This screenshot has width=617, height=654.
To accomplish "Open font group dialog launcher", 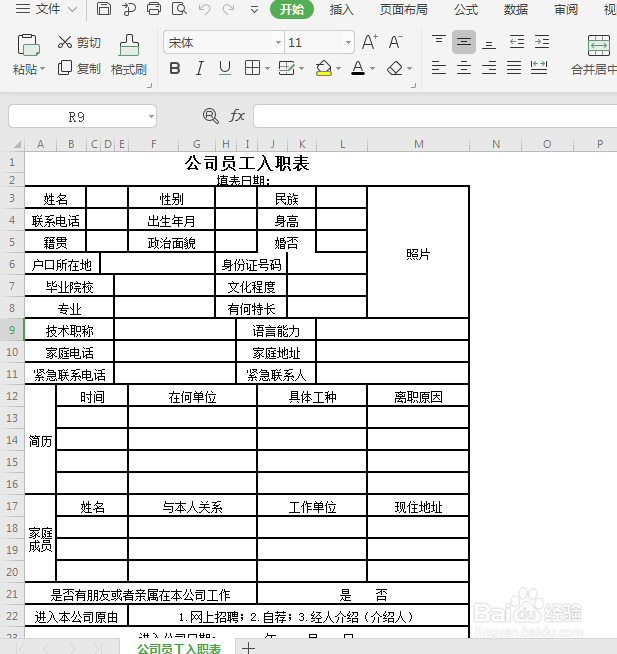I will (x=413, y=86).
